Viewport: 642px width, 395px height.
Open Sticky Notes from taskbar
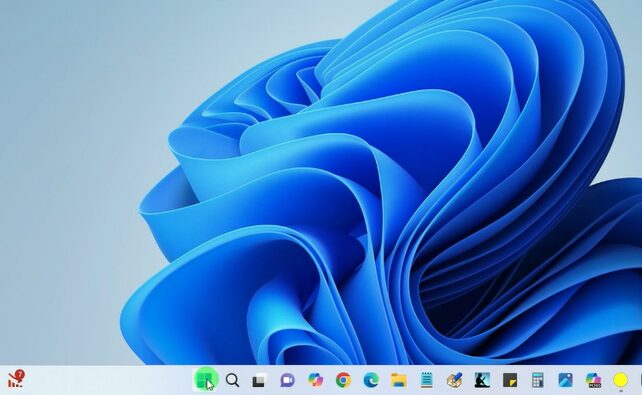tap(510, 380)
